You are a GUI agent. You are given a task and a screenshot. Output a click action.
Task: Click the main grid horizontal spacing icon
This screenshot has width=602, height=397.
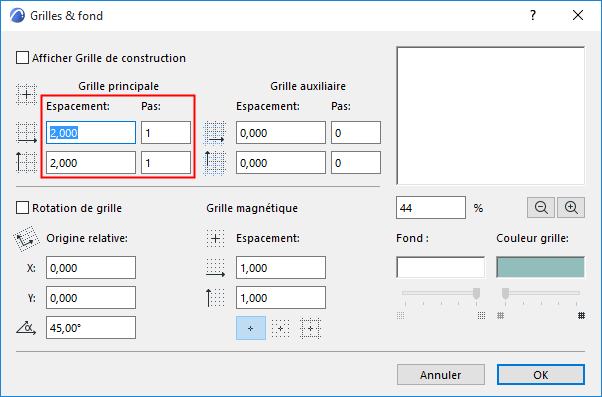click(26, 133)
